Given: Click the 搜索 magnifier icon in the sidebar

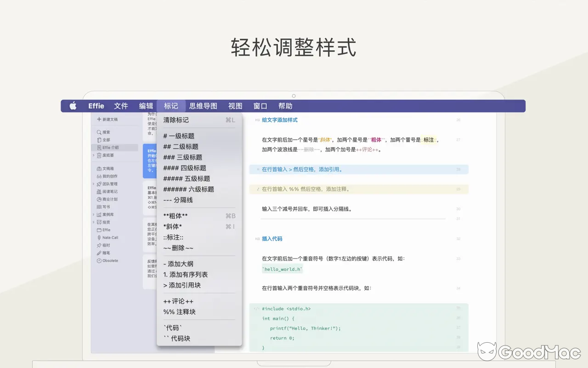Looking at the screenshot, I should (x=98, y=132).
